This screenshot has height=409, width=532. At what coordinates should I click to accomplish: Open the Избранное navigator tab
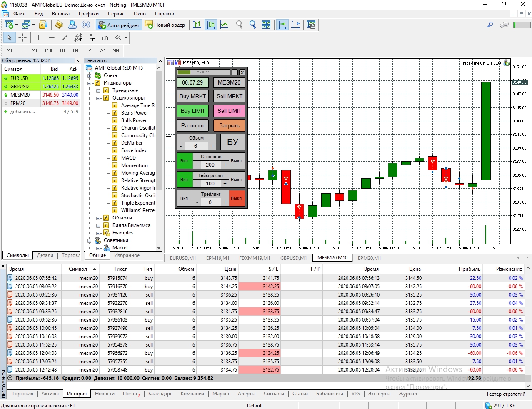(127, 255)
